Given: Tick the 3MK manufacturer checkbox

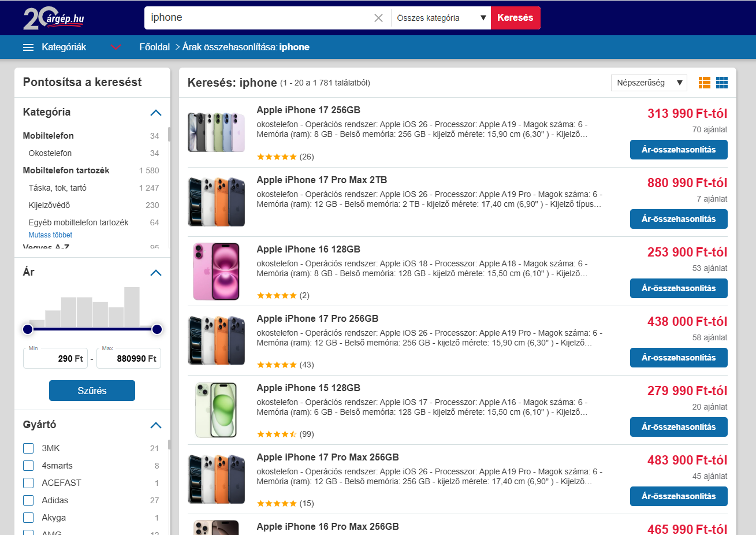Looking at the screenshot, I should tap(28, 448).
